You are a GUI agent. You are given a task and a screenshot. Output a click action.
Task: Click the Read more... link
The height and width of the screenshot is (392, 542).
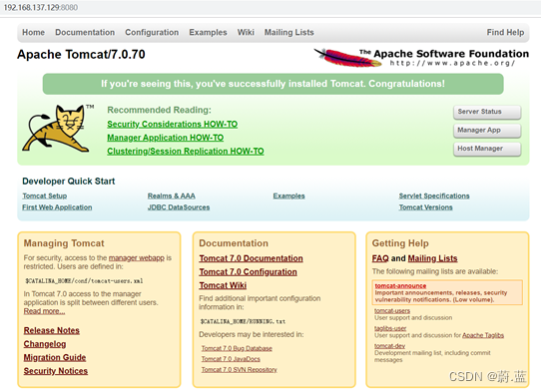(x=44, y=311)
